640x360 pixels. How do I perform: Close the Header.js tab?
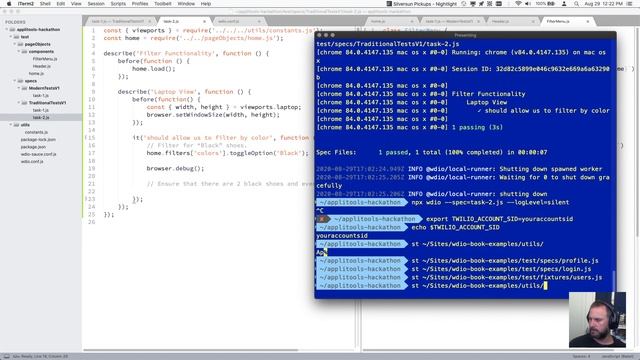[533, 21]
